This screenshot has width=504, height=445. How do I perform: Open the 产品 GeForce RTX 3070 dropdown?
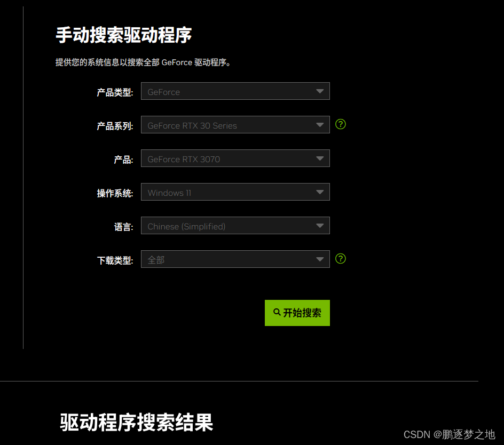[x=235, y=158]
